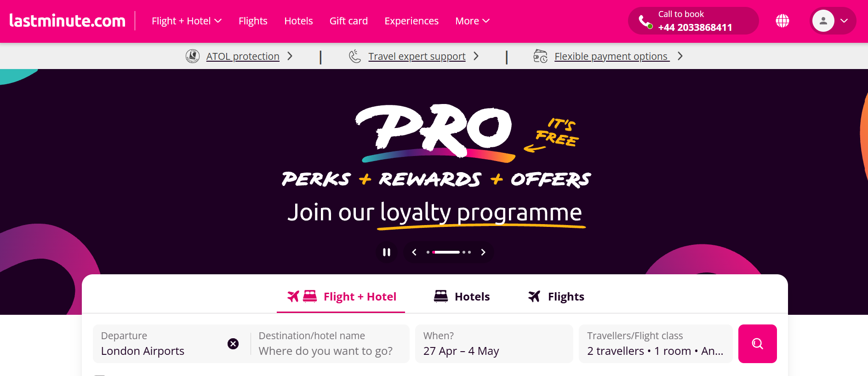The image size is (868, 376).
Task: Open the Travellers/Flight class selector
Action: click(x=655, y=344)
